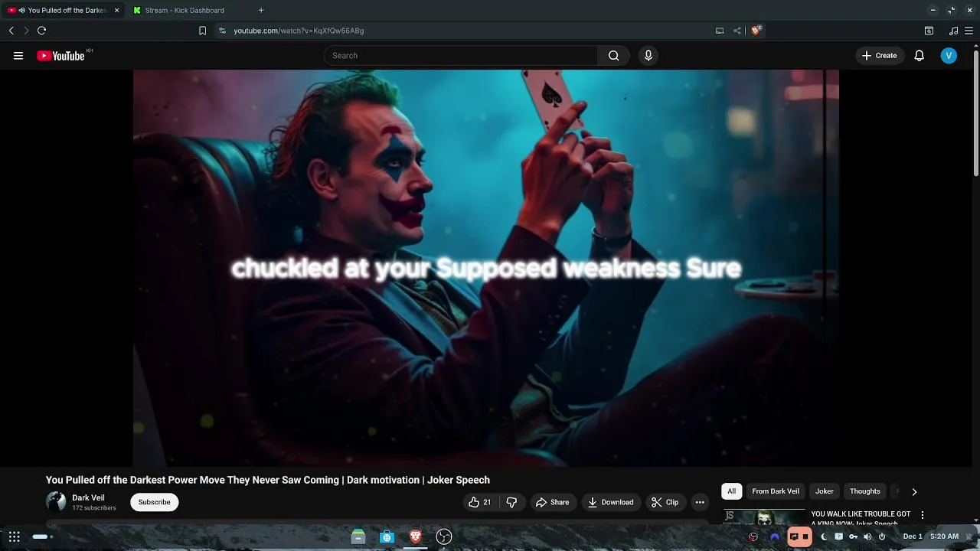Image resolution: width=980 pixels, height=551 pixels.
Task: Click the address bar URL
Action: click(299, 31)
